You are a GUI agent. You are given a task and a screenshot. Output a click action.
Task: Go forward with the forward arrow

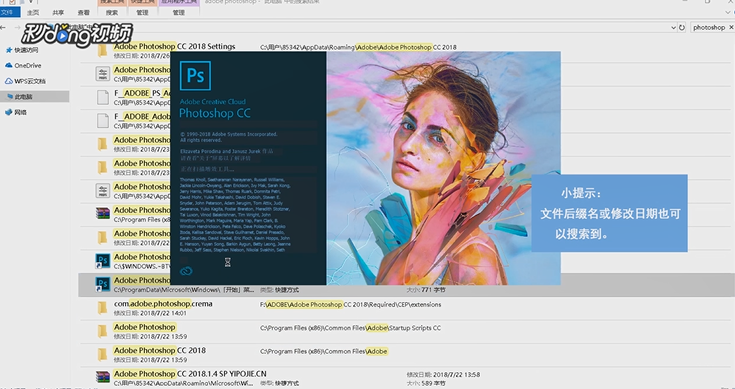click(x=17, y=27)
